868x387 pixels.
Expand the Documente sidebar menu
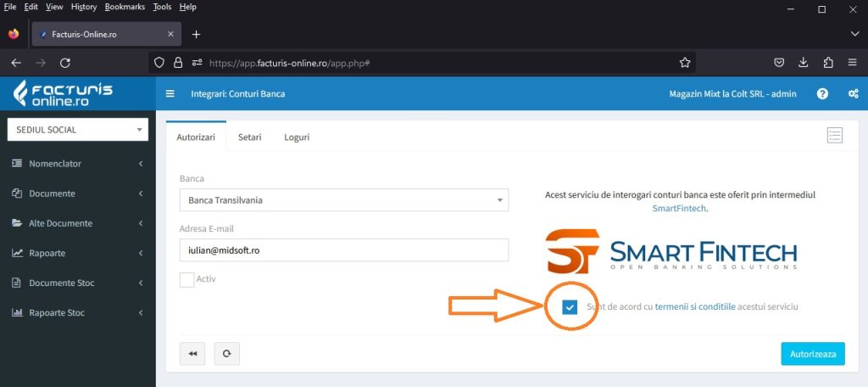pos(77,193)
